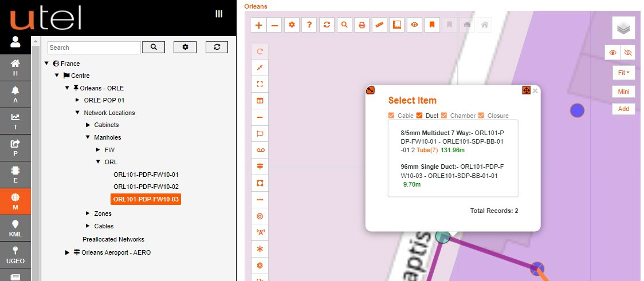Screen dimensions: 644x281
Task: Select the three dots tool icon
Action: tap(260, 200)
